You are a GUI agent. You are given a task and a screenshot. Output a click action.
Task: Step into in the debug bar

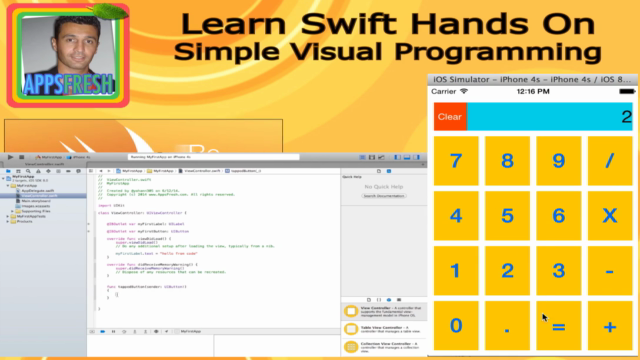(135, 331)
